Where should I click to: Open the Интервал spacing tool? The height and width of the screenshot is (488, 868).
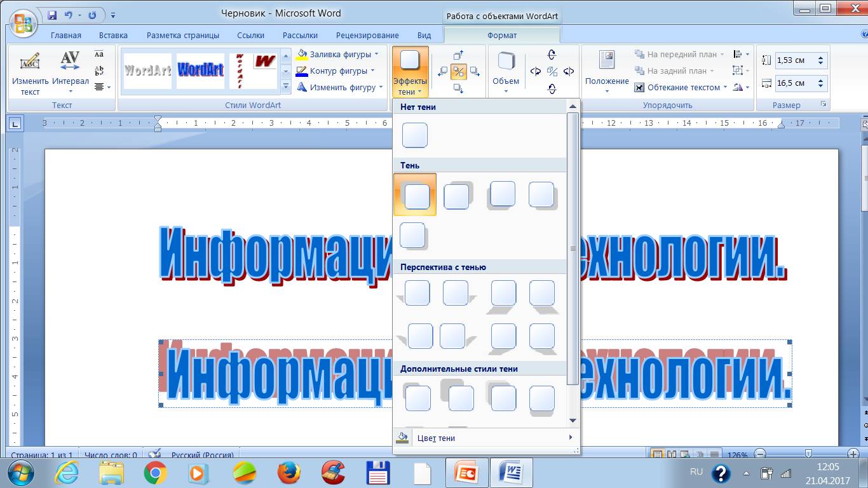tap(70, 72)
